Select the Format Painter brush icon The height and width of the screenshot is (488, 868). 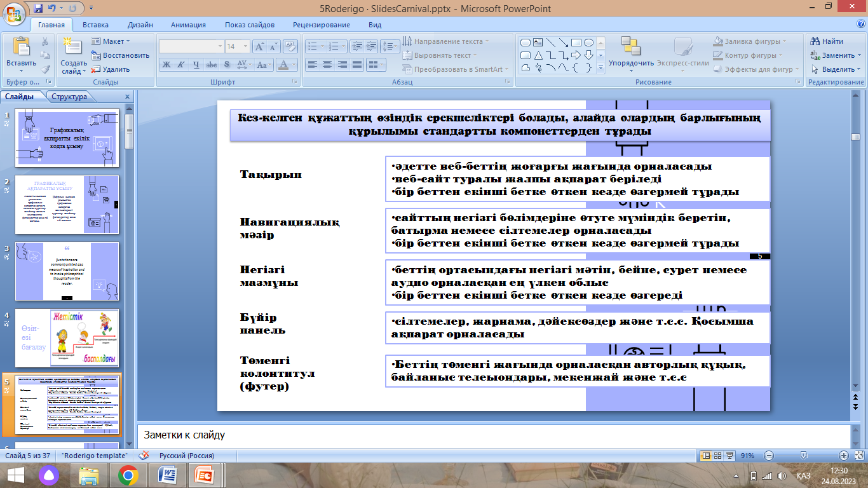(x=45, y=69)
